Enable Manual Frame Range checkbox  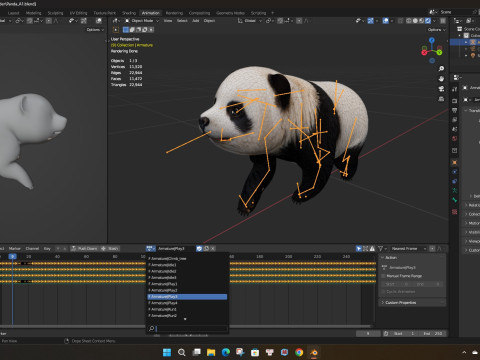tap(383, 276)
